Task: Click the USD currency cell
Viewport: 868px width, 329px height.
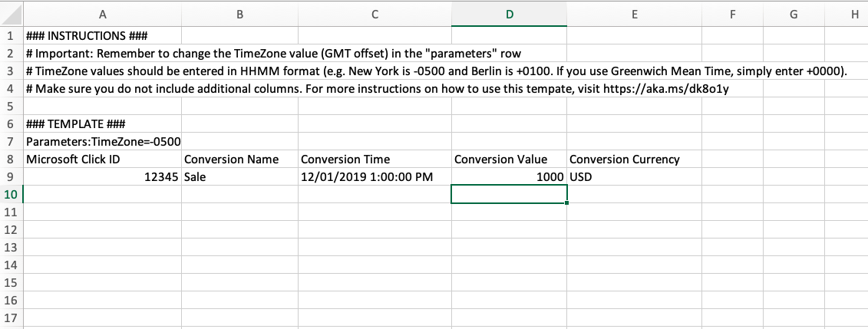Action: pos(633,177)
